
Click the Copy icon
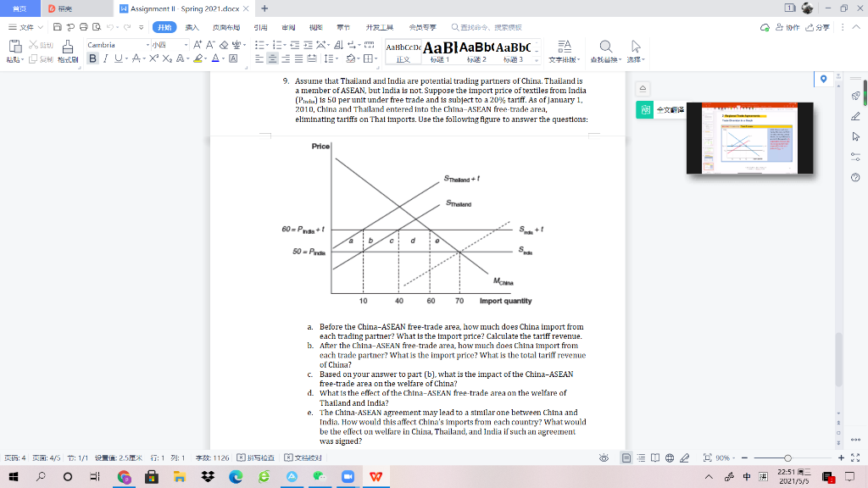(33, 58)
